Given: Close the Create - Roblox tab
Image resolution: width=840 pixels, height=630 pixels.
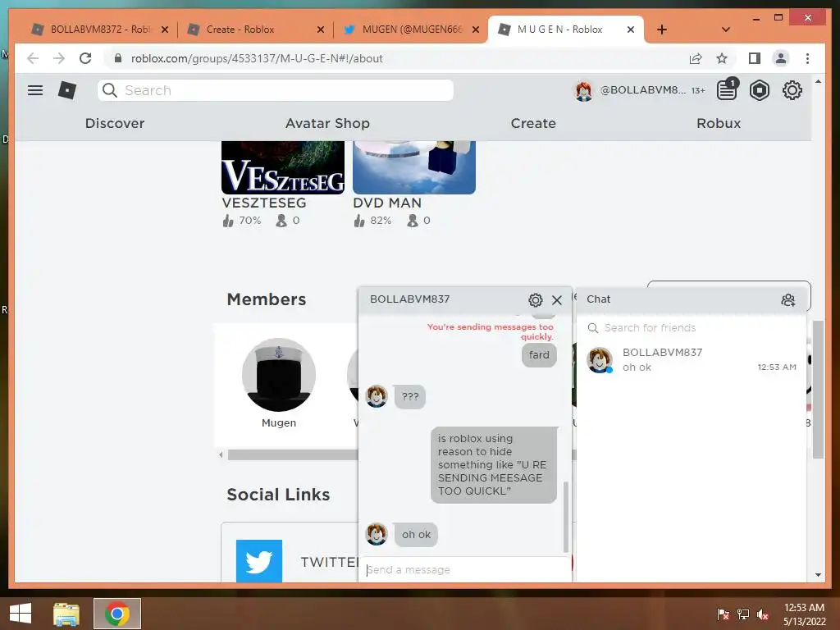Looking at the screenshot, I should click(321, 30).
